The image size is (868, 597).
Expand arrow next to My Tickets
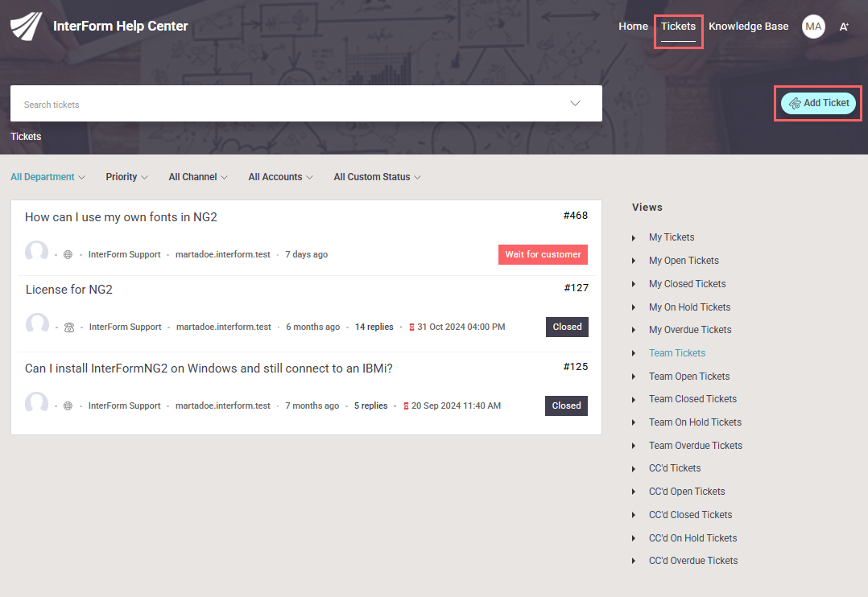[x=634, y=238]
